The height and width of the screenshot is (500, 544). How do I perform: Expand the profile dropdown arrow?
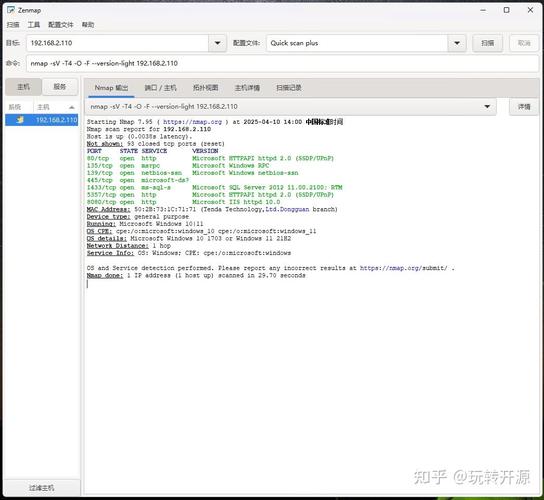[457, 43]
